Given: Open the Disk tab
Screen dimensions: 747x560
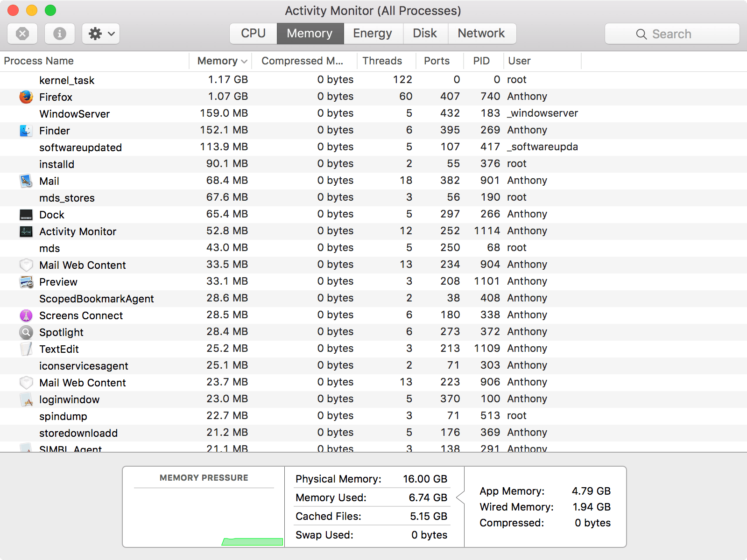Looking at the screenshot, I should [x=425, y=33].
